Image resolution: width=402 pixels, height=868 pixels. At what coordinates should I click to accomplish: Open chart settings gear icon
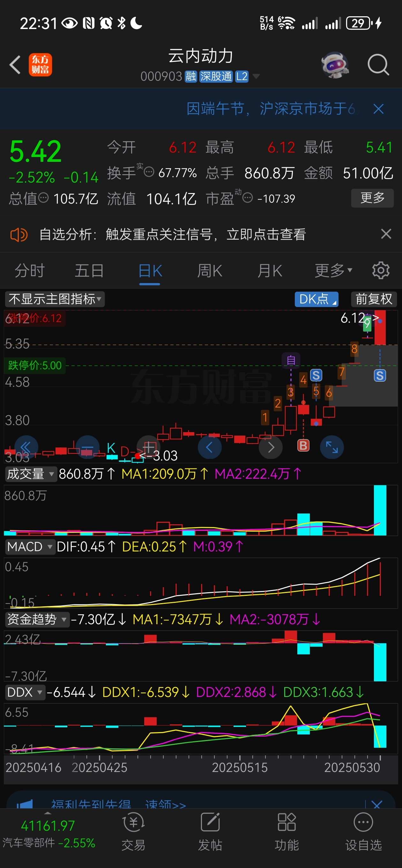(381, 270)
